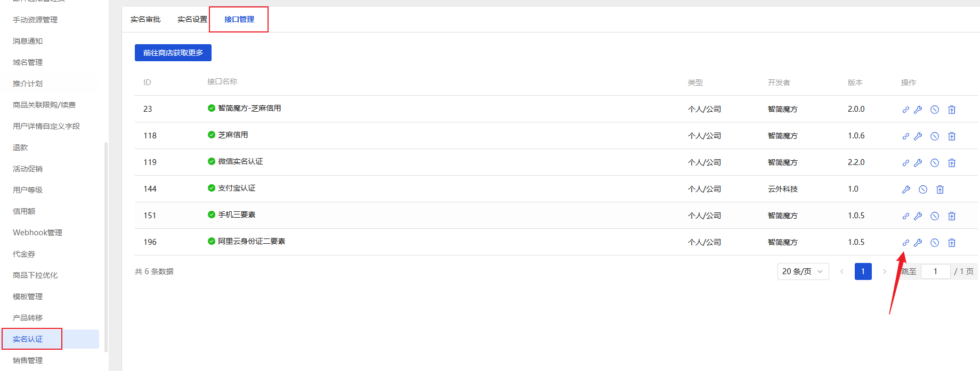
Task: Click link icon in 智简魔方-芝麻信用 row
Action: [x=905, y=110]
